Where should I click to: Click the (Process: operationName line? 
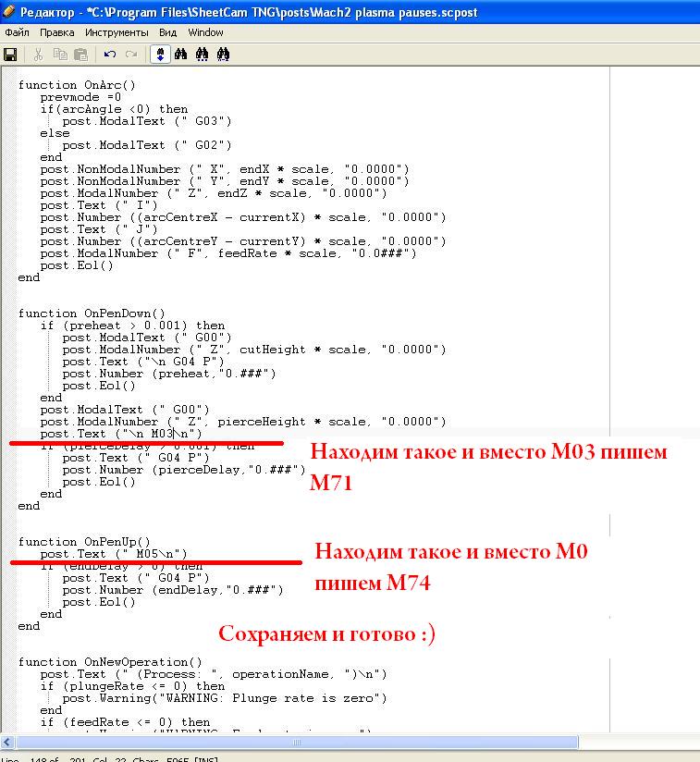coord(214,674)
